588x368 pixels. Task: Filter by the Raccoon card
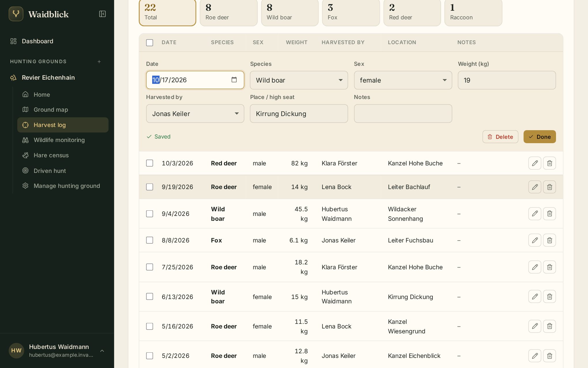(x=473, y=13)
